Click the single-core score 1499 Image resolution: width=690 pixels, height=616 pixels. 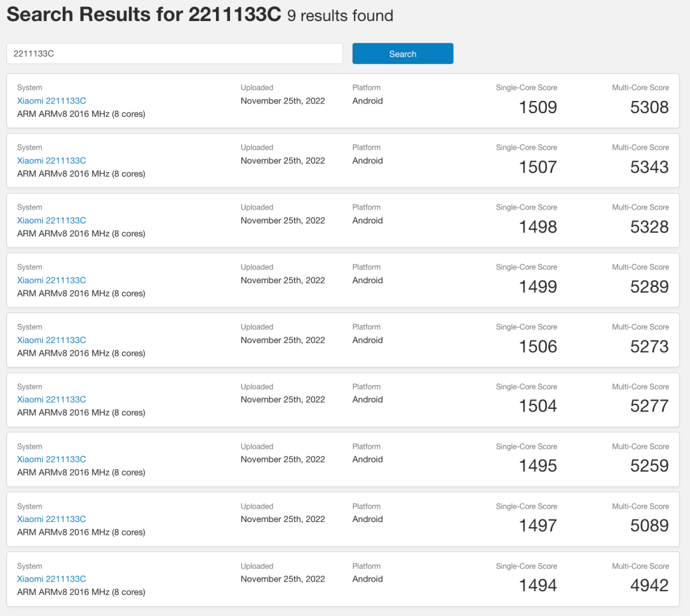coord(538,287)
